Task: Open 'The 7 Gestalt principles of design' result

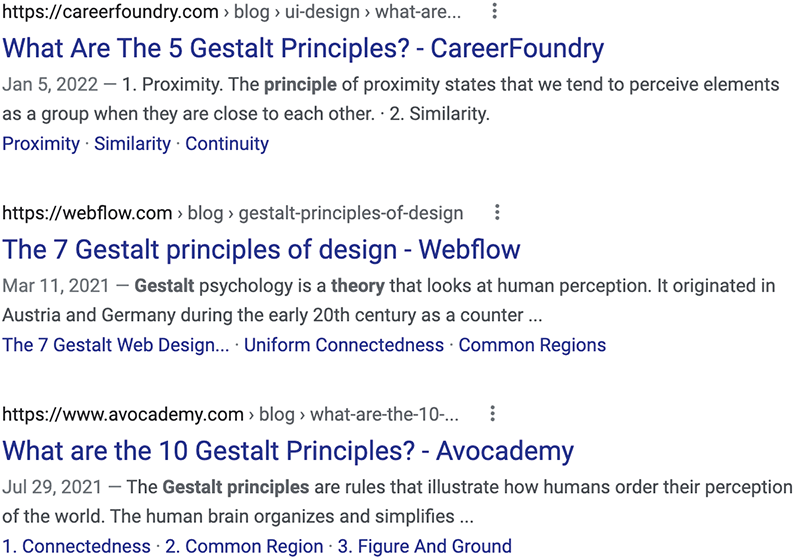Action: coord(261,250)
